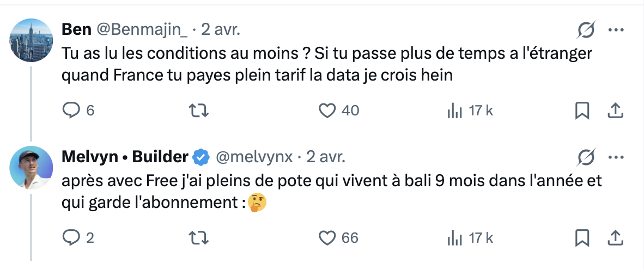
Task: Bookmark Melvyn's tweet
Action: click(582, 237)
